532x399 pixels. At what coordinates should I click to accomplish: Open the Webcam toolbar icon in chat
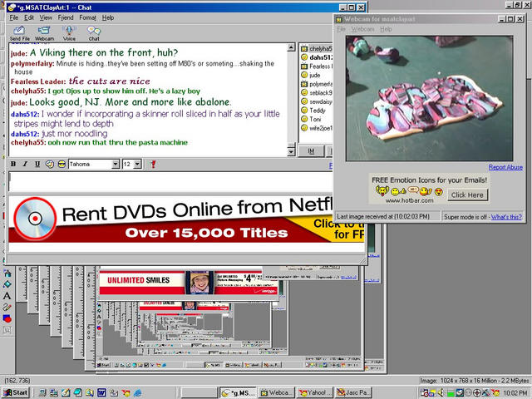pyautogui.click(x=44, y=33)
